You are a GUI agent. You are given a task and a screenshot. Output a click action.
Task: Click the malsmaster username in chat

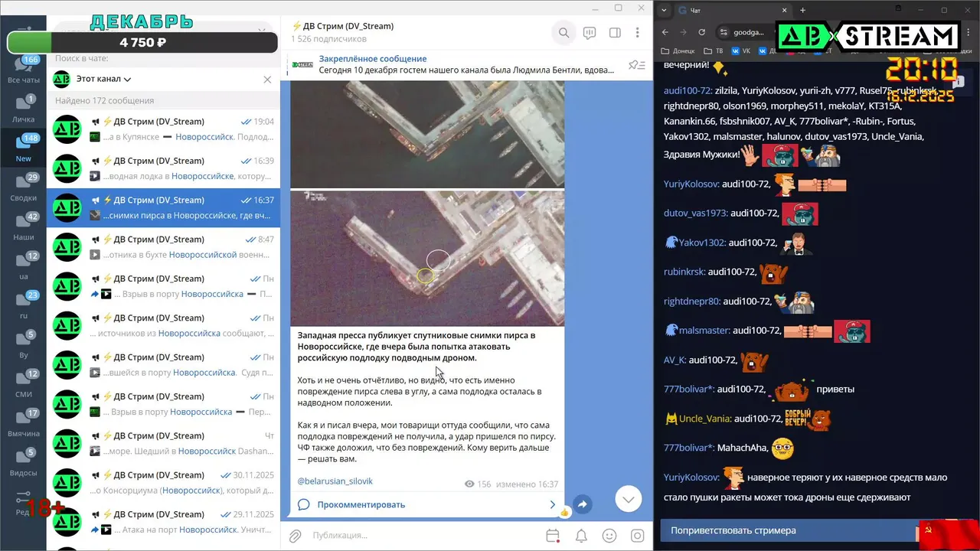704,331
